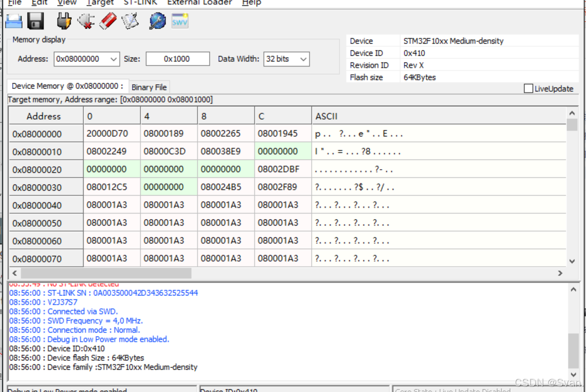This screenshot has height=392, width=586.
Task: Select row address 0x08000010
Action: (x=46, y=152)
